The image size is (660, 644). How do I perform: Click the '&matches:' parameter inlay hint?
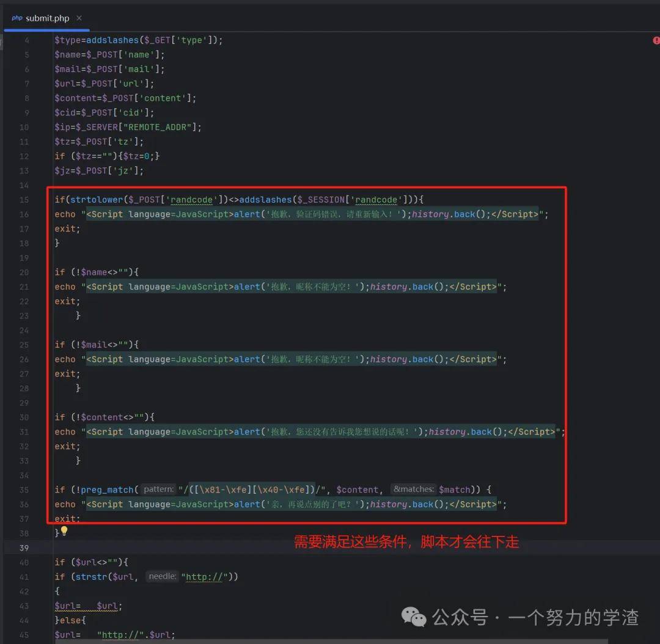tap(413, 489)
